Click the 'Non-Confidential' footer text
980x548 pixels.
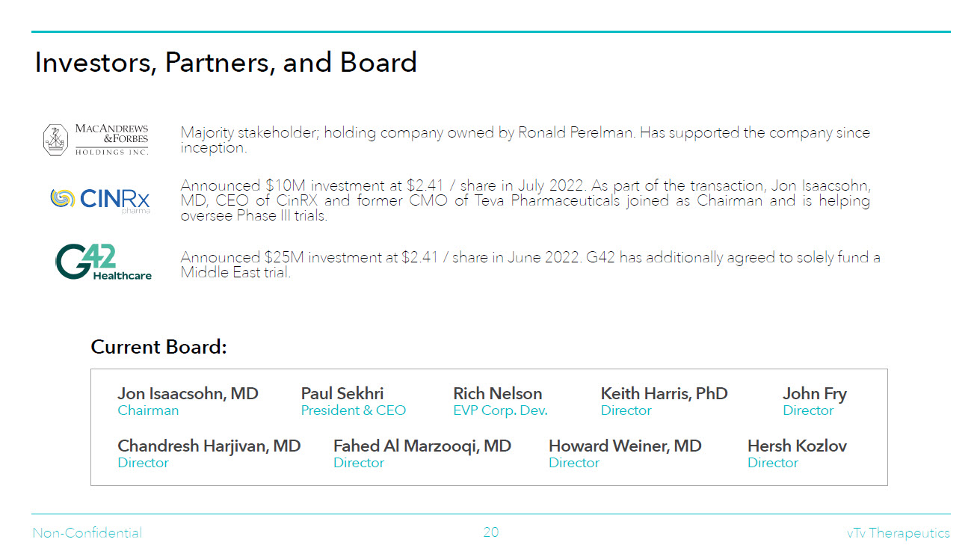tap(87, 533)
